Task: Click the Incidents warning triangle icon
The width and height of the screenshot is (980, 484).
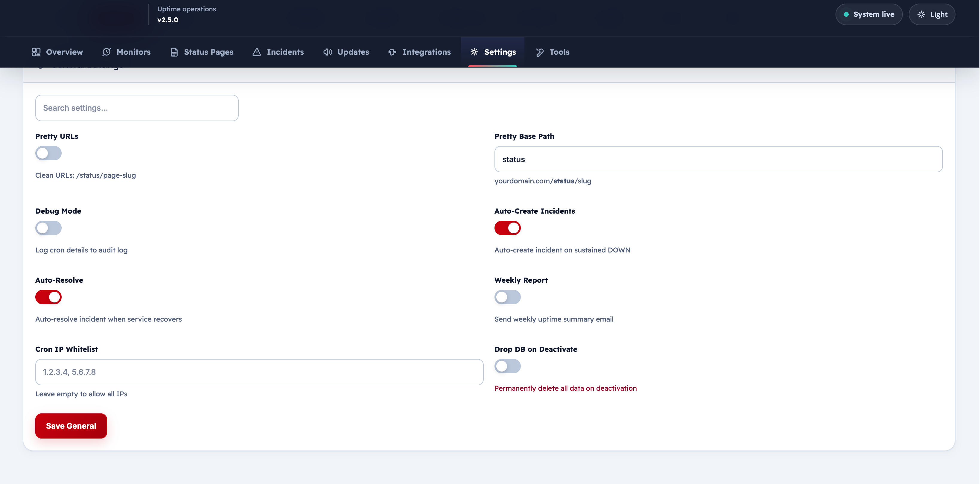Action: (257, 52)
